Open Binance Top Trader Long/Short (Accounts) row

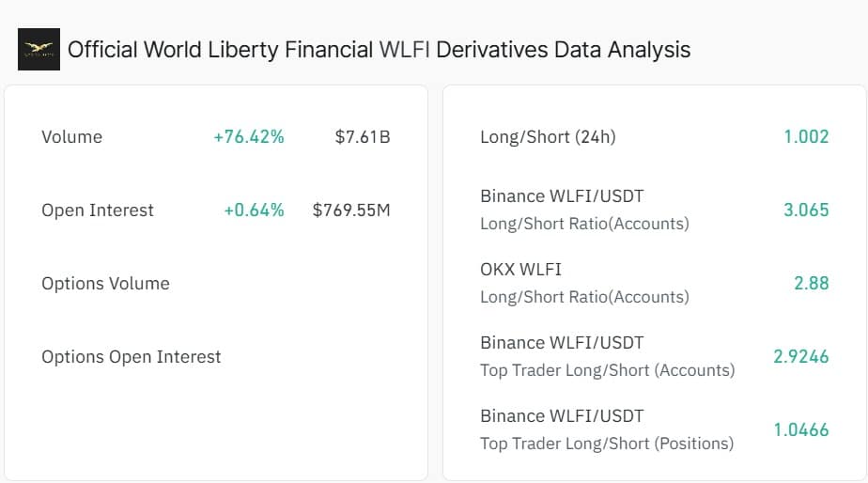607,356
